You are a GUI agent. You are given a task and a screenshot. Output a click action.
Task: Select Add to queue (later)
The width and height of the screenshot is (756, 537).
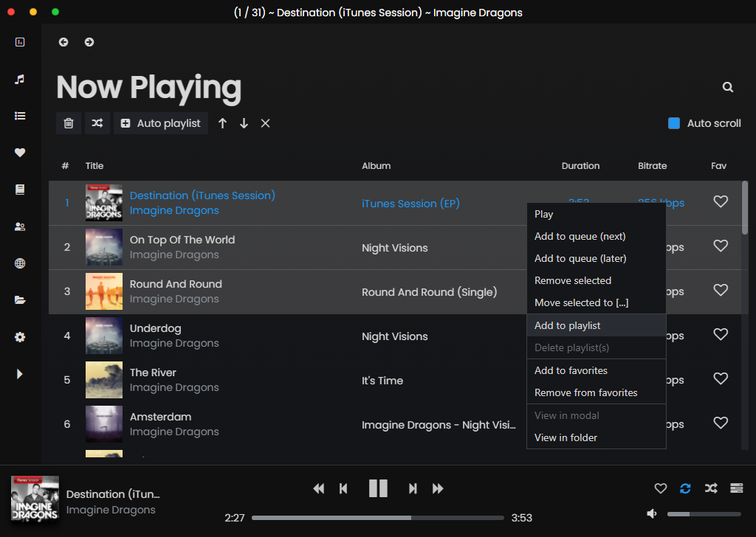597,259
